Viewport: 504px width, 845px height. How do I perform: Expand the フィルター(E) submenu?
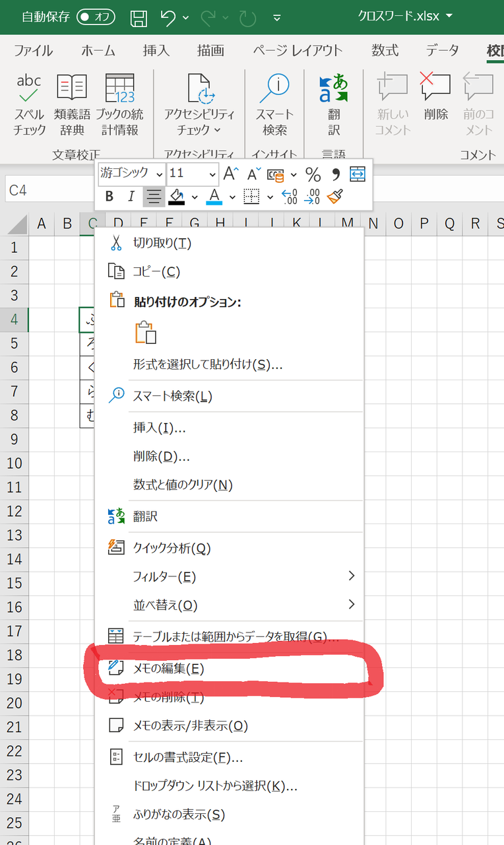tap(230, 576)
